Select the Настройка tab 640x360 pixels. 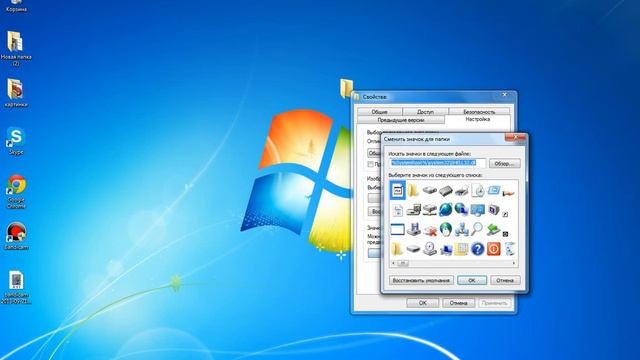click(x=478, y=120)
